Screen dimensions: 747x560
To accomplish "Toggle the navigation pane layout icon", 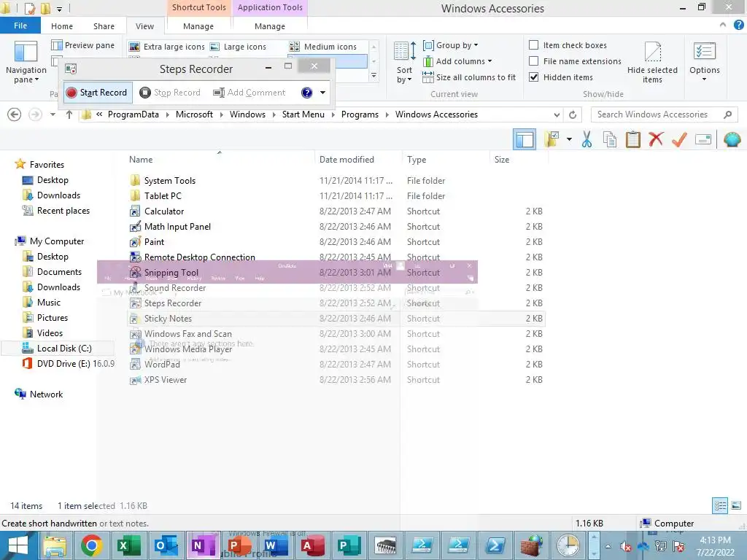I will coord(524,139).
